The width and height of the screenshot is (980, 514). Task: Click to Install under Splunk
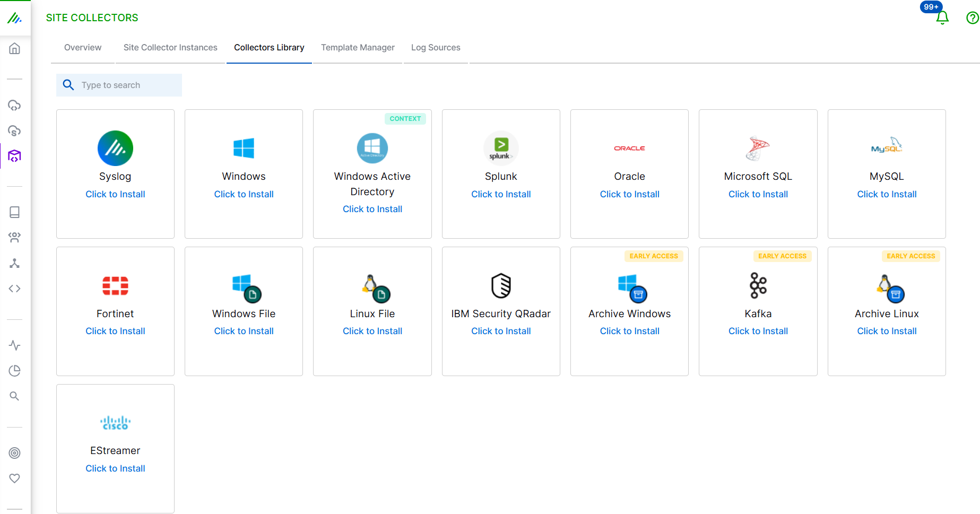(x=501, y=194)
